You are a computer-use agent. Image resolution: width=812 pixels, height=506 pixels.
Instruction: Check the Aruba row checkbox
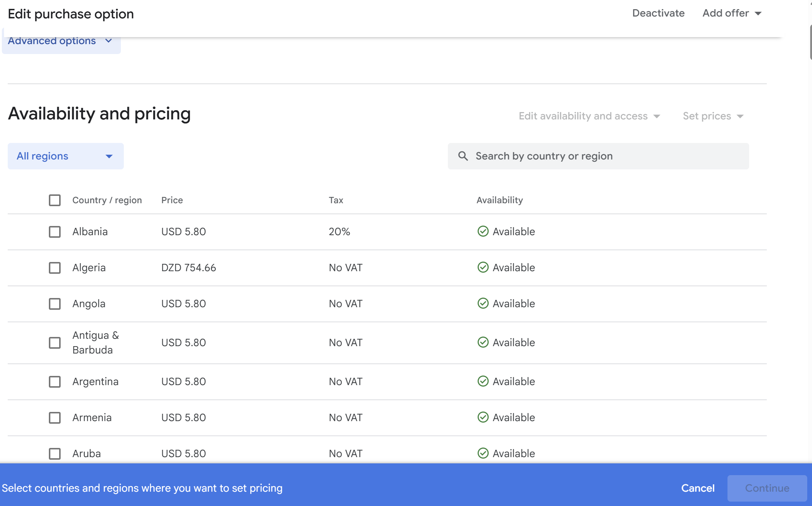point(55,454)
